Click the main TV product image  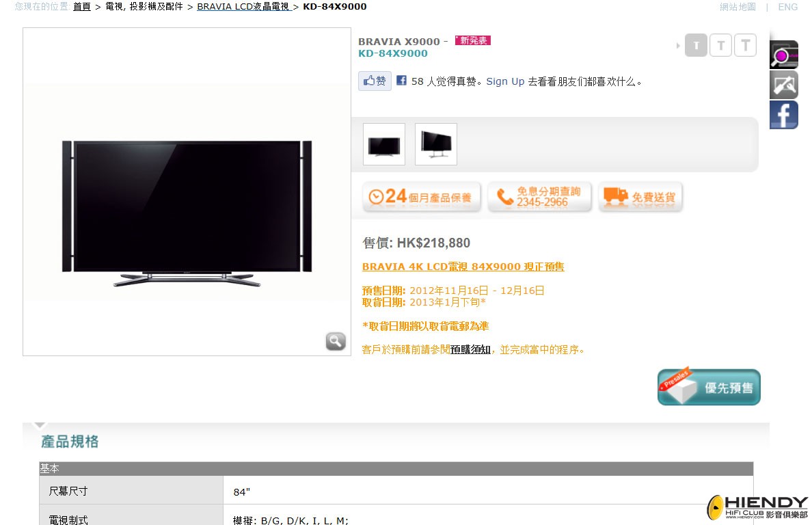tap(187, 213)
